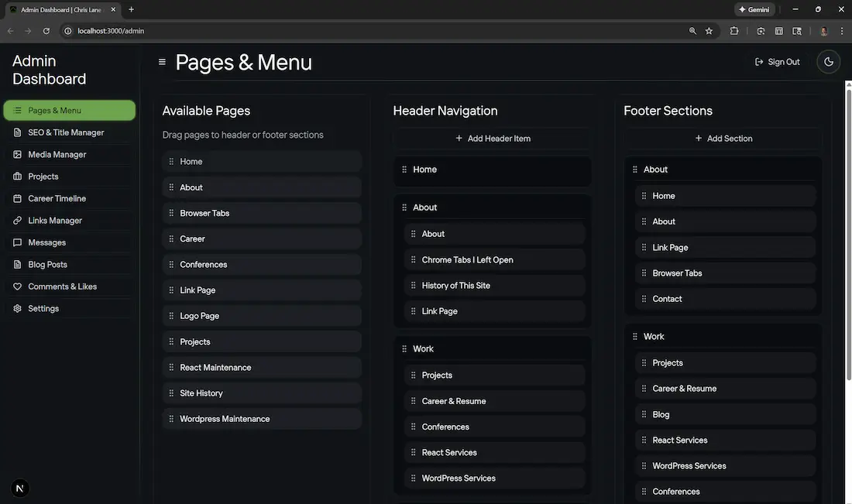Image resolution: width=852 pixels, height=504 pixels.
Task: Click the page vertical scrollbar
Action: (x=848, y=234)
